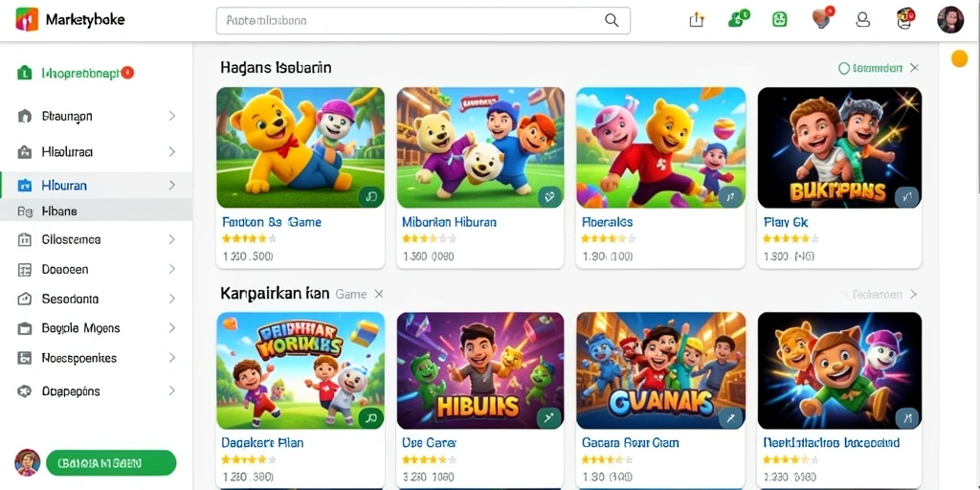The height and width of the screenshot is (490, 980).
Task: Click the corner badge on Hibuins game image
Action: coord(549,417)
